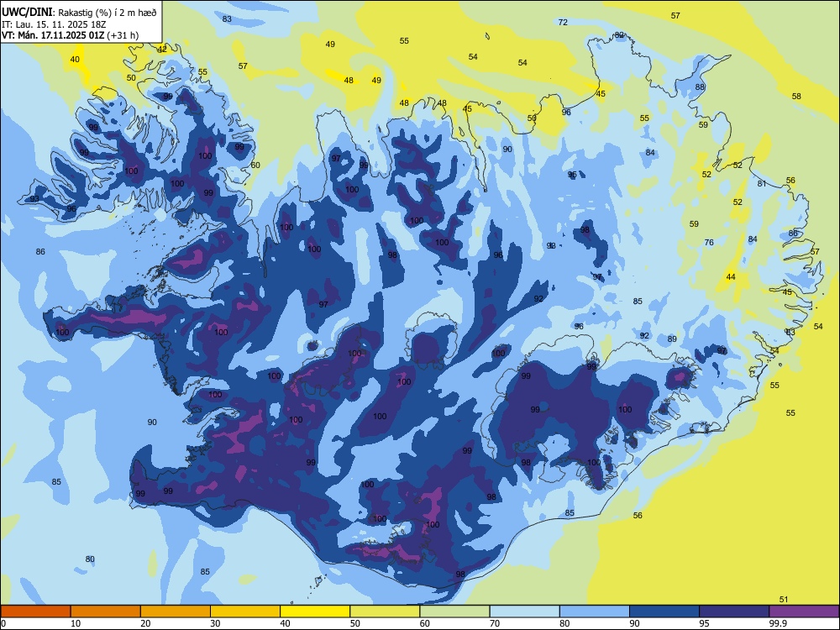This screenshot has height=630, width=840.
Task: Click the '95' tick label under the legend
Action: tap(705, 623)
